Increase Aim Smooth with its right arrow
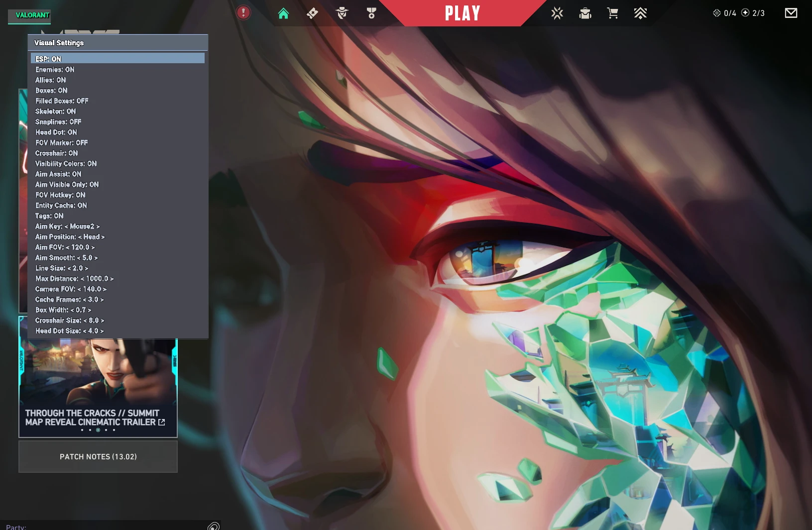 click(x=96, y=258)
